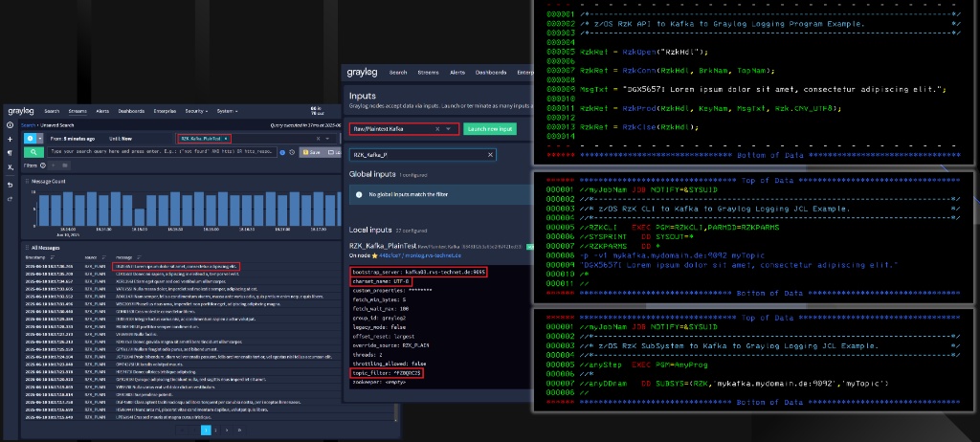This screenshot has width=980, height=442.
Task: Clear the RZK_Kafka_P filter text
Action: click(x=491, y=154)
